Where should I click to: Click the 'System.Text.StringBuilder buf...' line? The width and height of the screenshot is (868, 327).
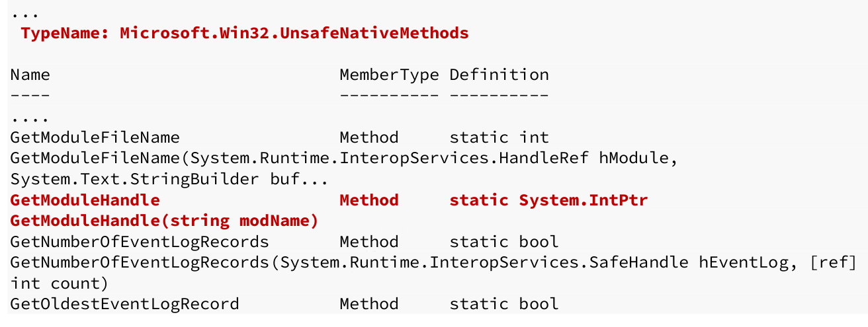[169, 179]
